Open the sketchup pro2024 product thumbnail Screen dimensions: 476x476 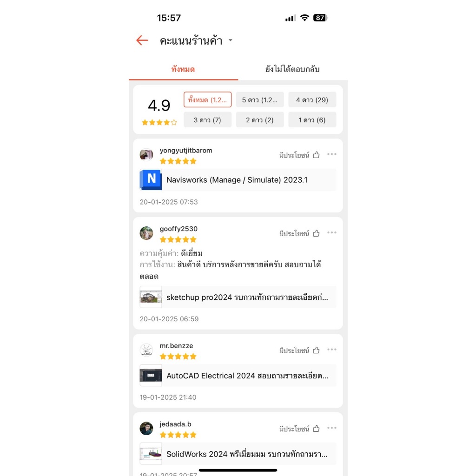point(151,297)
